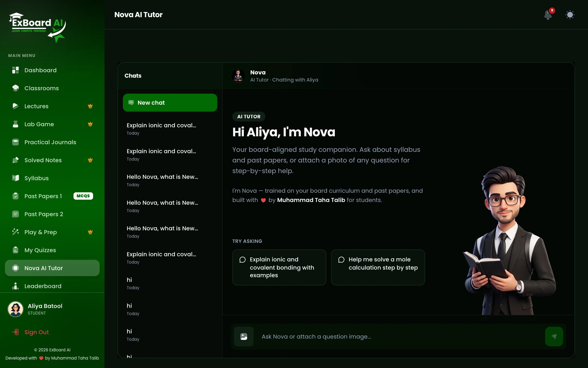The height and width of the screenshot is (368, 588).
Task: Open the first 'Explain ionic and coval...' chat
Action: (x=170, y=129)
